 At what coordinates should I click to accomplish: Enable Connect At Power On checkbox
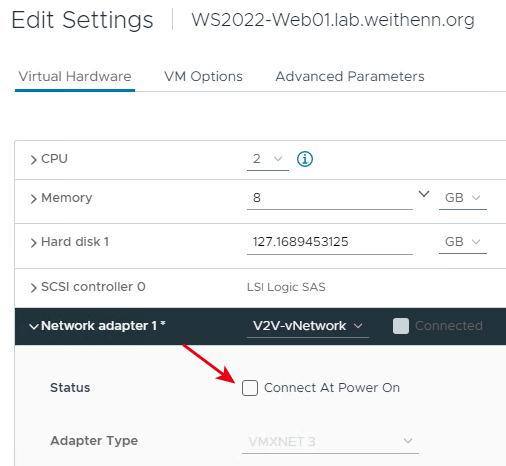[x=250, y=388]
